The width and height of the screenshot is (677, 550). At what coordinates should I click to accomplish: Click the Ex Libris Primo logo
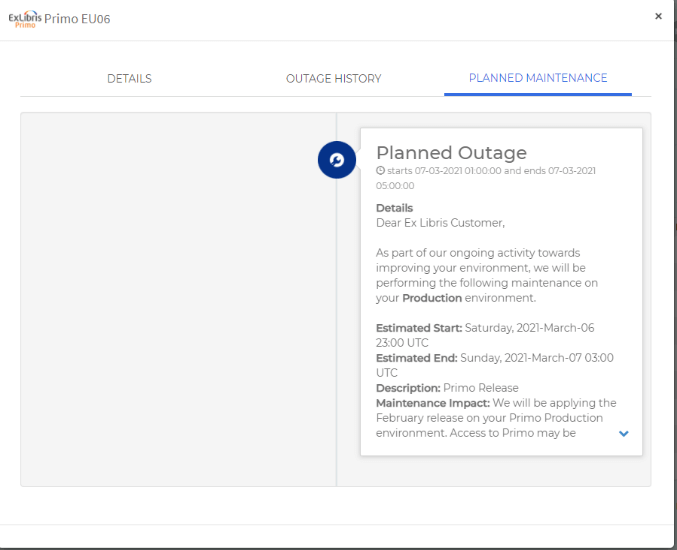click(x=25, y=19)
